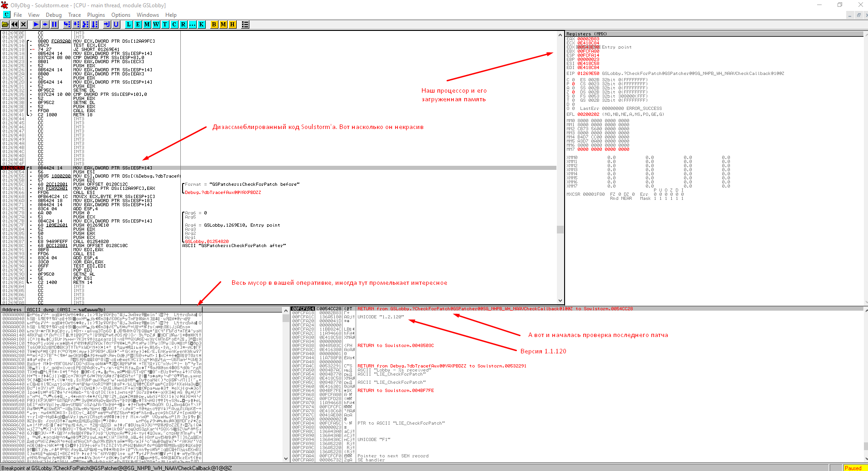Run the current thread icon
This screenshot has width=868, height=471.
(45, 25)
